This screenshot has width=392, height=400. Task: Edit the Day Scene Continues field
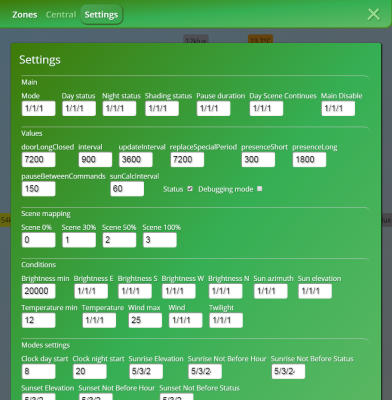(x=266, y=109)
